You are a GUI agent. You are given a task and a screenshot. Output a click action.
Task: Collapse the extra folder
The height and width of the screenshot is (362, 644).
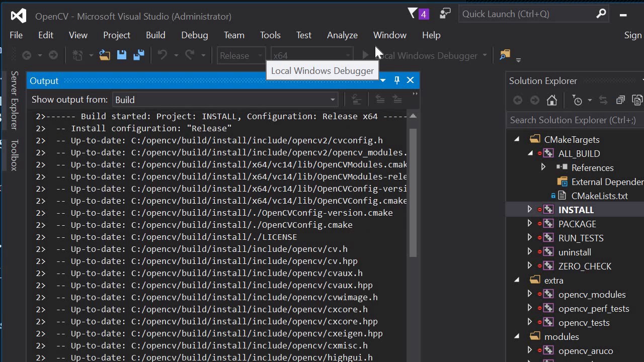point(517,280)
